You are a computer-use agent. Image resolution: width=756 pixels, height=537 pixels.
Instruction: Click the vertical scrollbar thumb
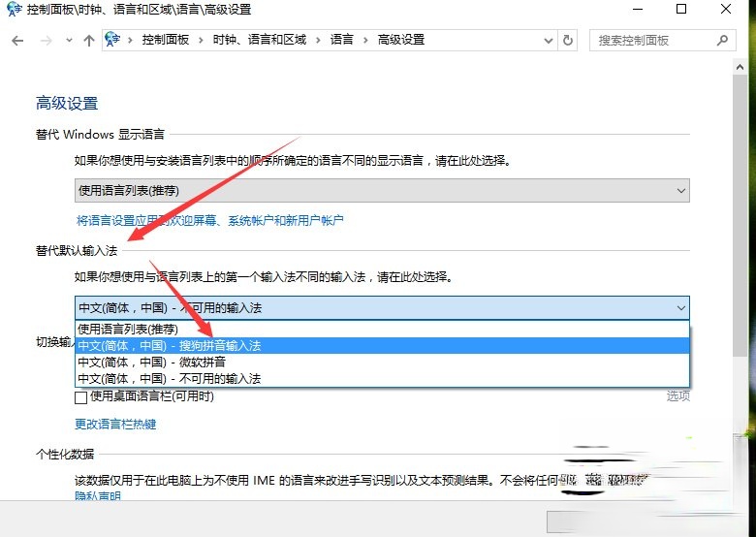740,216
